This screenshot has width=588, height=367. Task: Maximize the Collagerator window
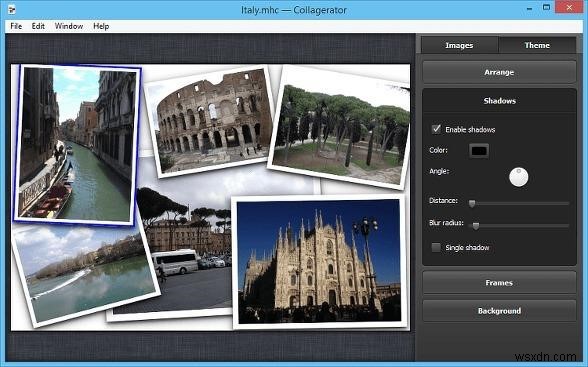(547, 7)
